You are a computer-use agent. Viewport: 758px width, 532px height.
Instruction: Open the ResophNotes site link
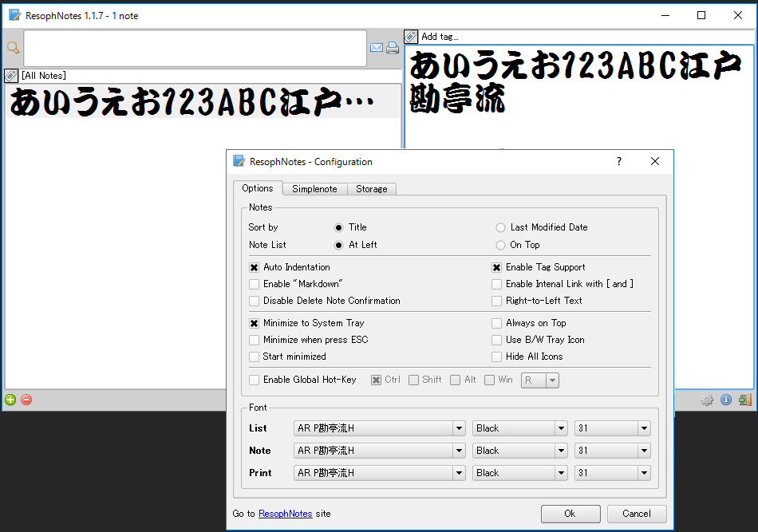click(x=285, y=514)
